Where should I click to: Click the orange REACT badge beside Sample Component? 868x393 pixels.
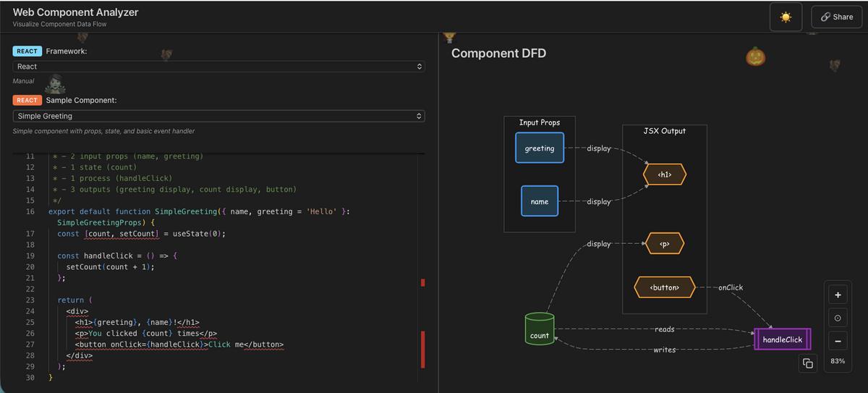(x=27, y=101)
